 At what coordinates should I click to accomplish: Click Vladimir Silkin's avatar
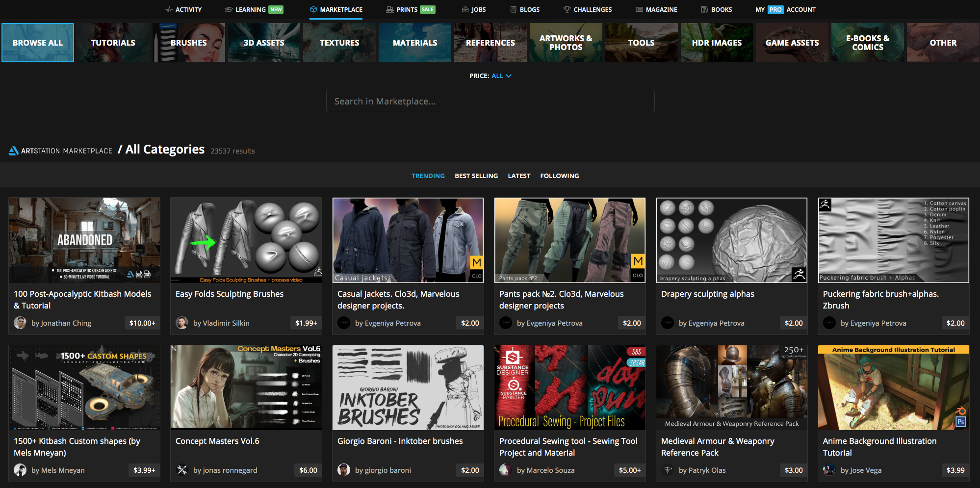pyautogui.click(x=182, y=323)
